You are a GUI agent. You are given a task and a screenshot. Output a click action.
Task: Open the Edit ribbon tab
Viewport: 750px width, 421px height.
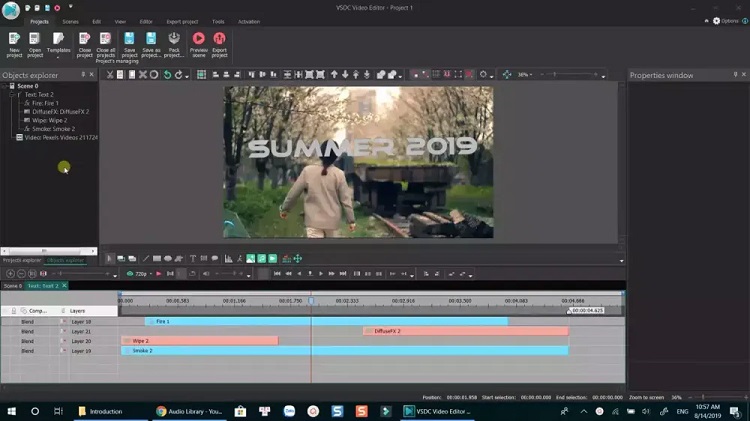click(x=97, y=22)
